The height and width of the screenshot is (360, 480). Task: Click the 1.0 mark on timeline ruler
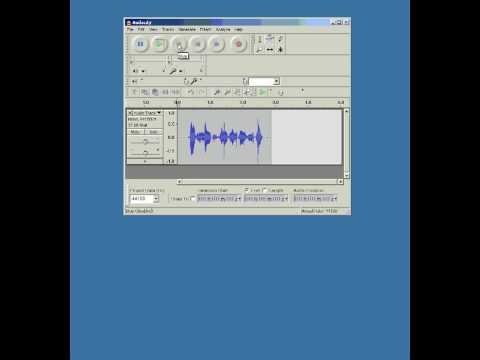tap(210, 102)
